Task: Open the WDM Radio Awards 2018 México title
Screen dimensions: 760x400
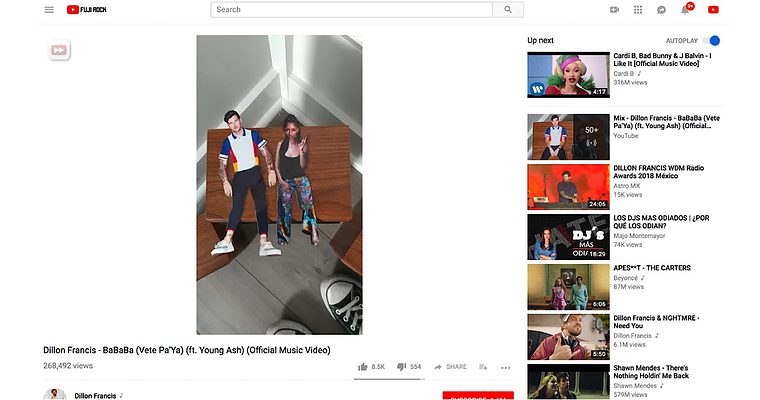Action: click(x=659, y=172)
